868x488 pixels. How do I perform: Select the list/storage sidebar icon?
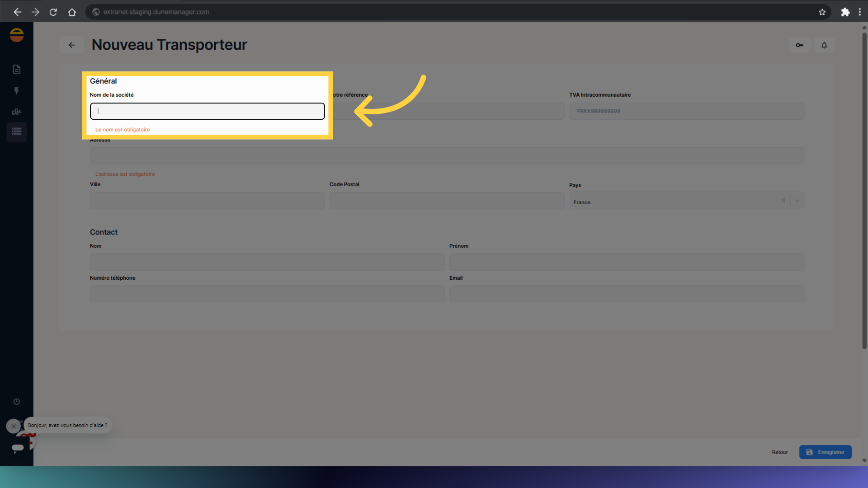coord(17,132)
